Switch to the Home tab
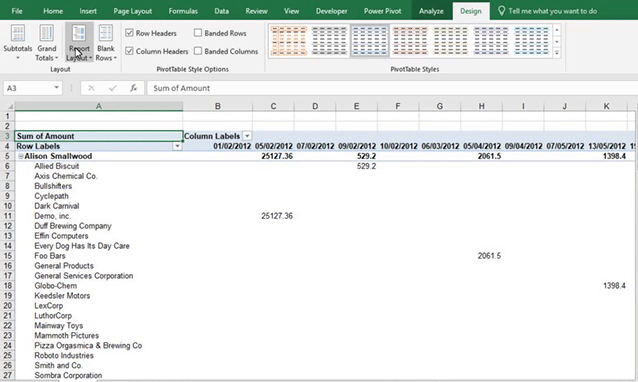This screenshot has width=638, height=382. 53,11
